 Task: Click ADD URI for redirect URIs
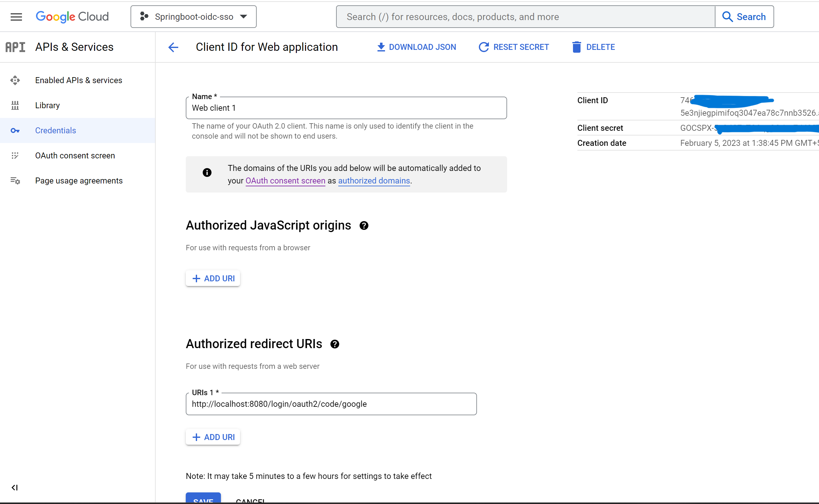pos(213,437)
